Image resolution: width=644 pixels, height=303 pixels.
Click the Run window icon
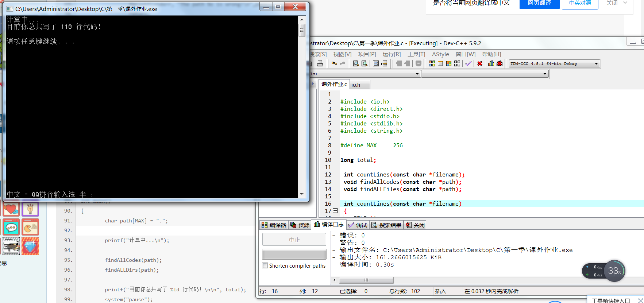[x=440, y=63]
